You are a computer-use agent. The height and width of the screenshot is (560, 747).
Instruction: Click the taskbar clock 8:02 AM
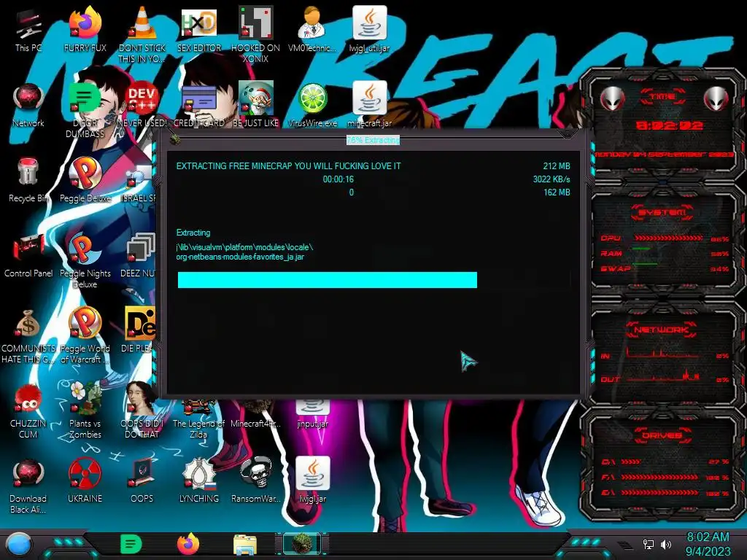[x=708, y=537]
